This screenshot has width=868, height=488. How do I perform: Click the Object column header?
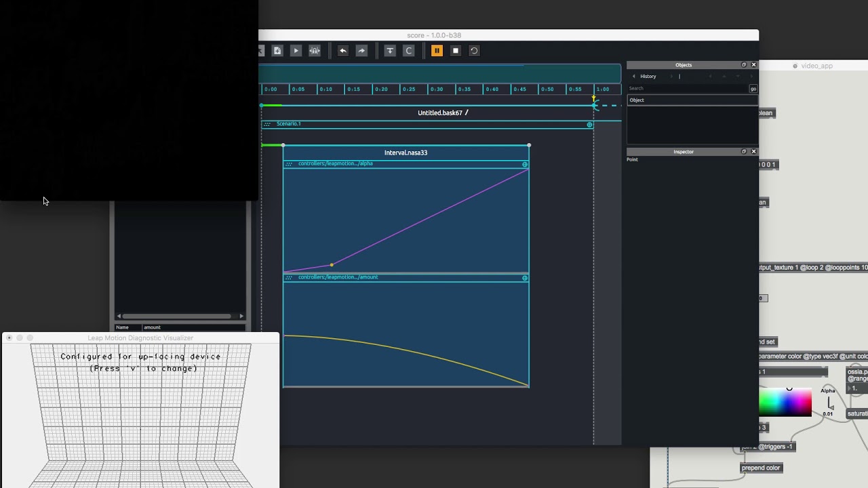692,100
